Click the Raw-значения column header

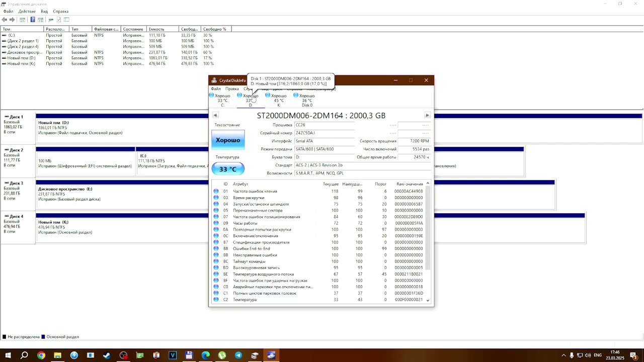[x=410, y=184]
